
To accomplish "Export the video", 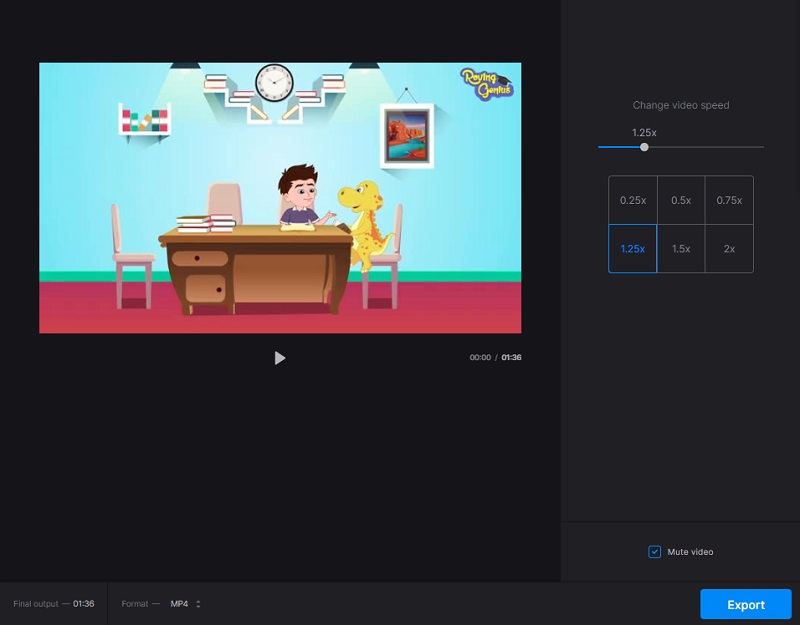I will 745,604.
